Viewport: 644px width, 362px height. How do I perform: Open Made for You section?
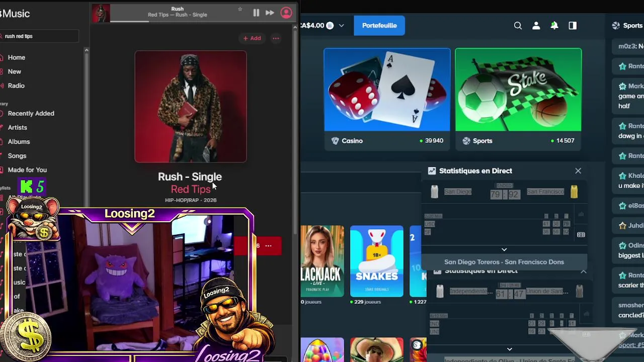pyautogui.click(x=27, y=169)
